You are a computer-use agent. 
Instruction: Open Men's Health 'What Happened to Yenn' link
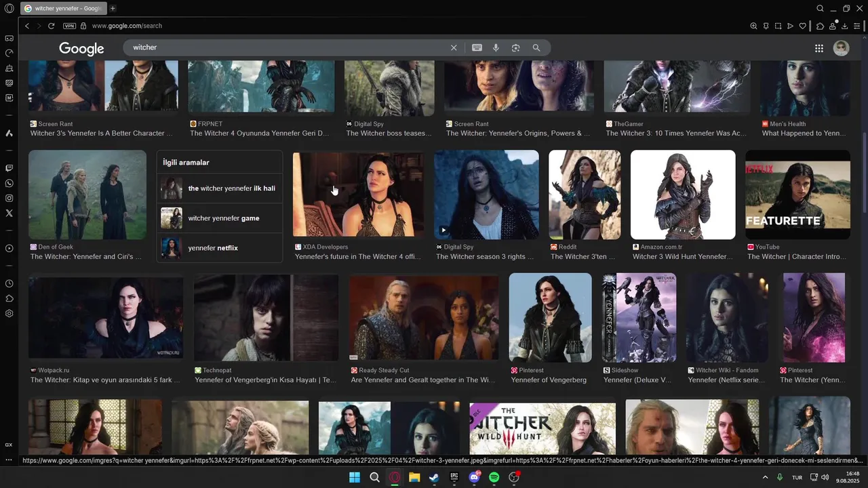(x=804, y=134)
